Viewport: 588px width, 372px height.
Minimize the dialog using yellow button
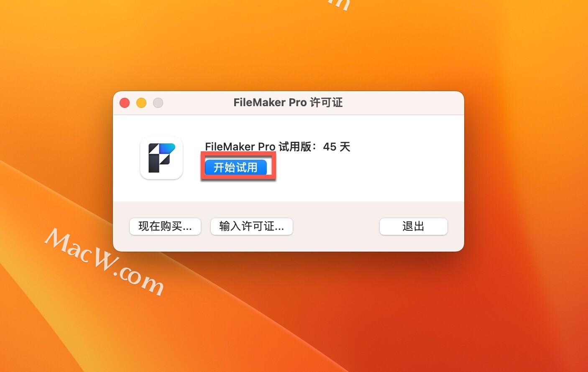coord(141,103)
